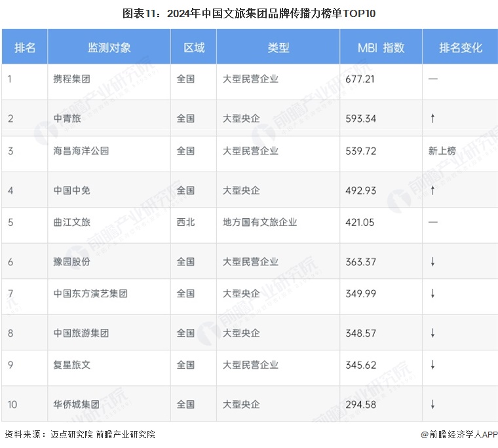Click the down arrow in 豫园股份 row
This screenshot has height=448, width=498.
pyautogui.click(x=432, y=261)
